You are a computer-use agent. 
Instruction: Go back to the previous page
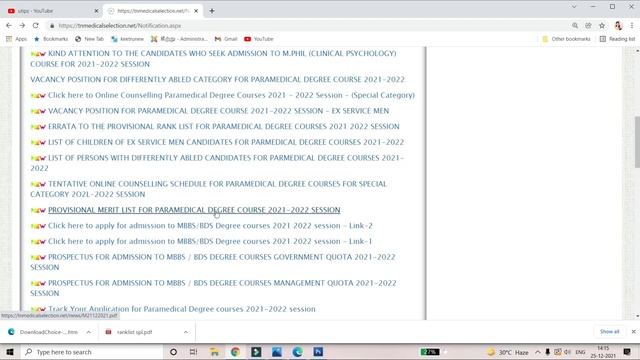[x=9, y=25]
